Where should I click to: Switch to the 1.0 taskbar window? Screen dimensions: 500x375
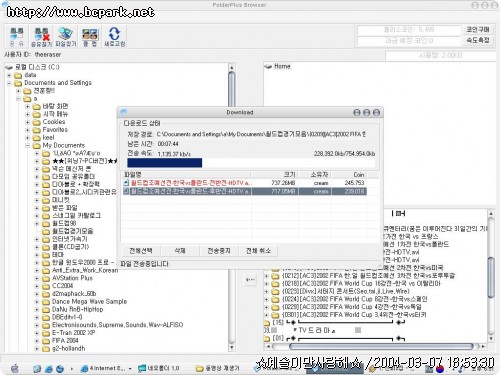(159, 368)
